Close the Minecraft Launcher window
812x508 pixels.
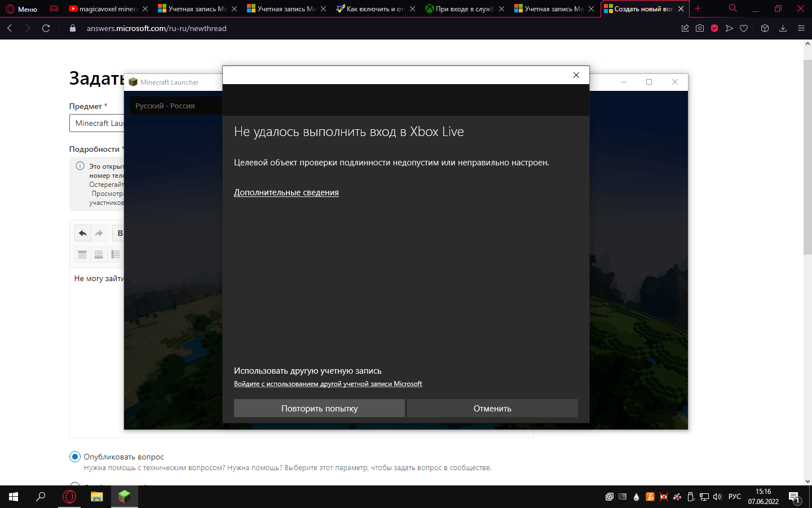675,82
